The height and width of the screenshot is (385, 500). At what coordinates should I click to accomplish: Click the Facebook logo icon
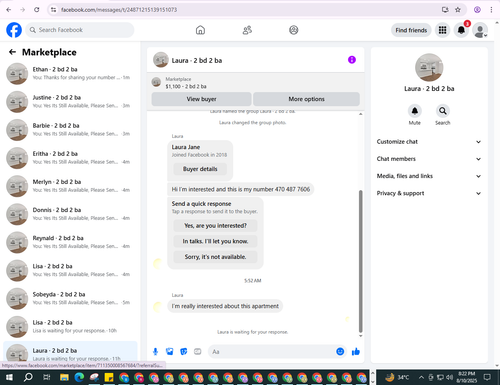tap(14, 30)
